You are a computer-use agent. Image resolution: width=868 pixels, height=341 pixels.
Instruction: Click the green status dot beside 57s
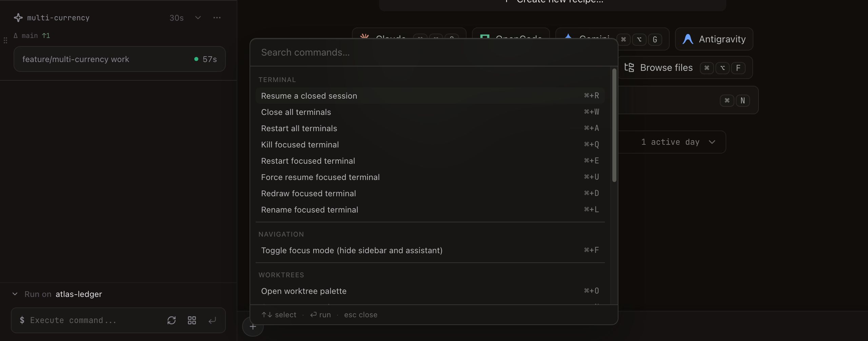[196, 59]
